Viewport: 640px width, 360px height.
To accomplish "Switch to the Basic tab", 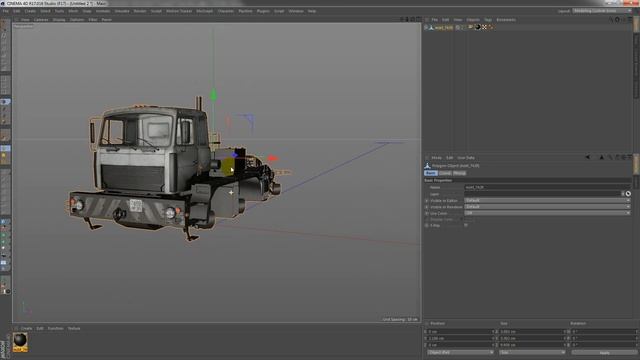I will pos(431,173).
